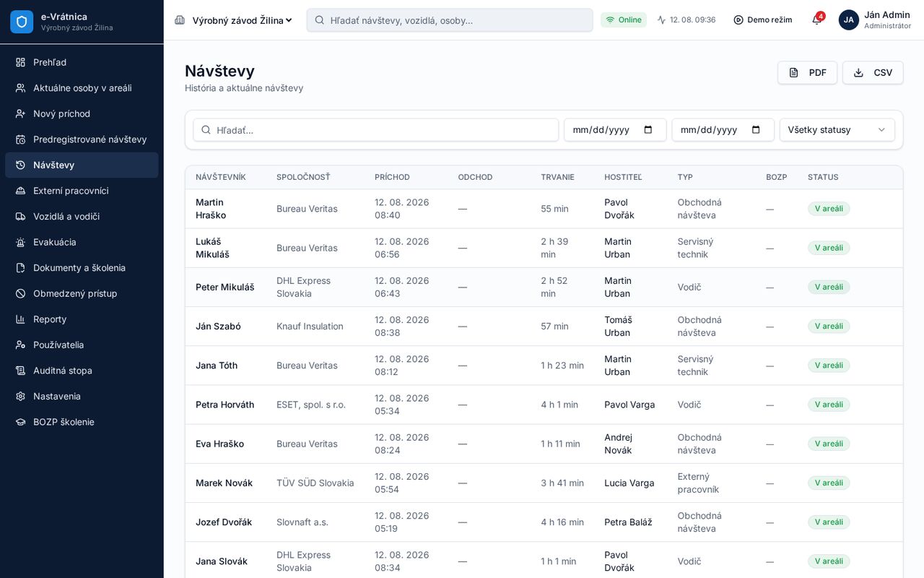Screen dimensions: 924x578
Task: Click the JA user avatar
Action: coord(849,20)
